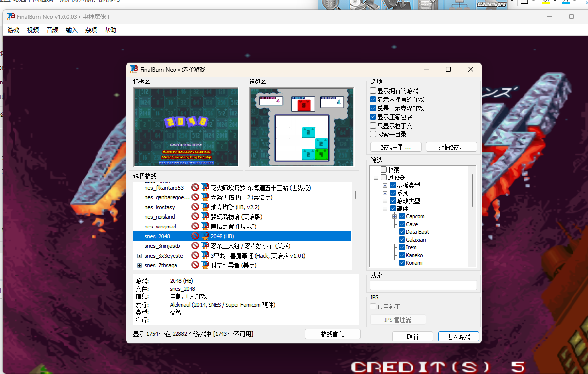This screenshot has height=374, width=588.
Task: Click the network tree icon in background toolbar
Action: click(458, 4)
